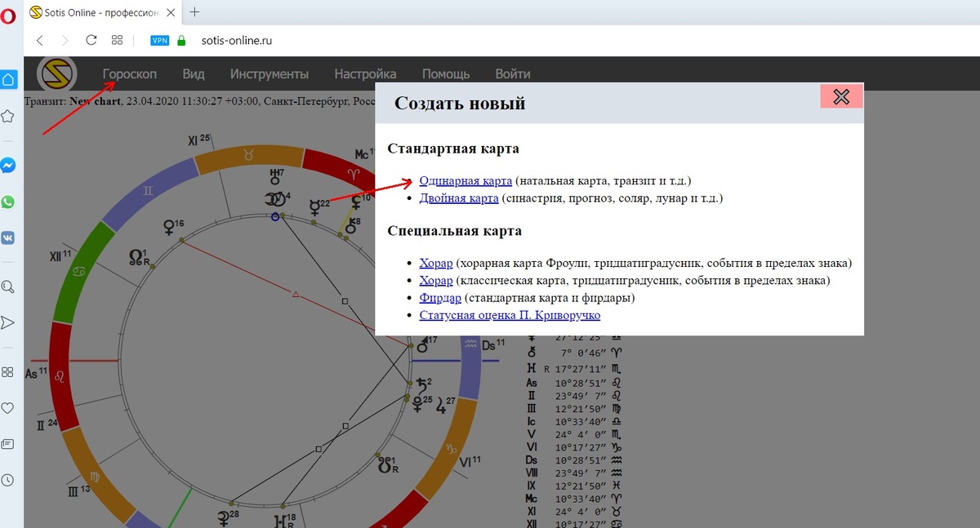
Task: Open browsing history clock icon
Action: pyautogui.click(x=8, y=481)
